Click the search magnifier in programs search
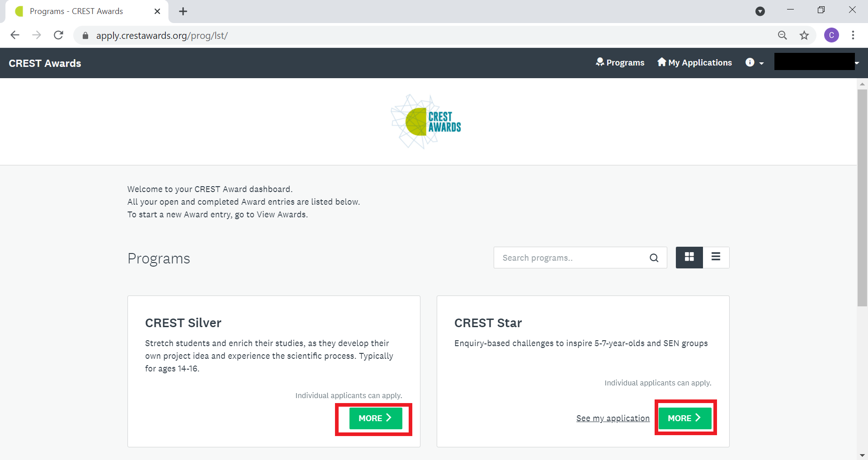 pyautogui.click(x=654, y=258)
